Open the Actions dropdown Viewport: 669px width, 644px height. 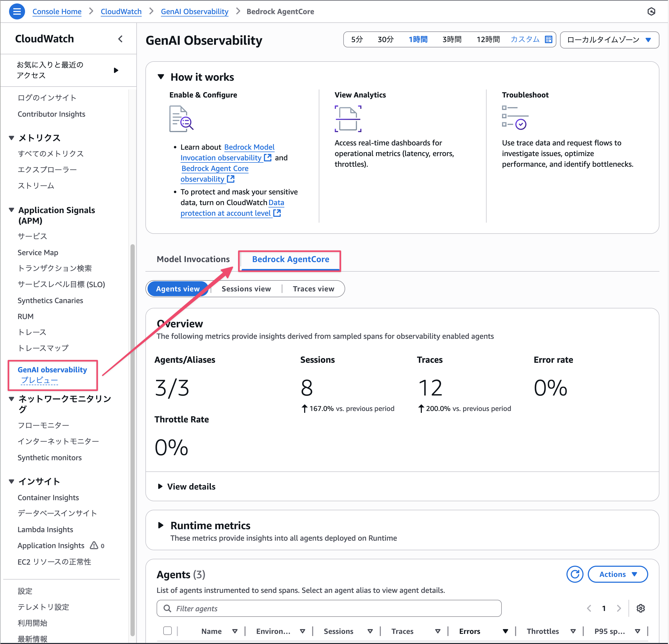tap(618, 574)
